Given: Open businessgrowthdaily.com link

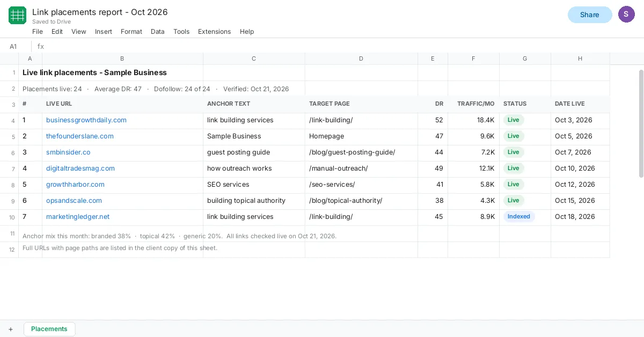Looking at the screenshot, I should 86,120.
